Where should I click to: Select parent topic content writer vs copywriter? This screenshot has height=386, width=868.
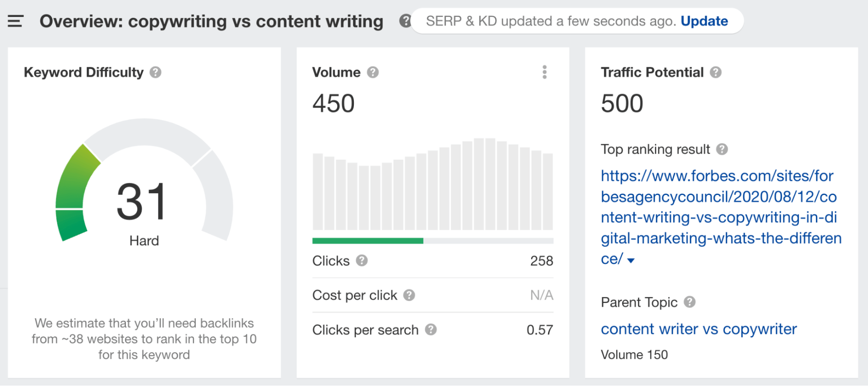699,329
